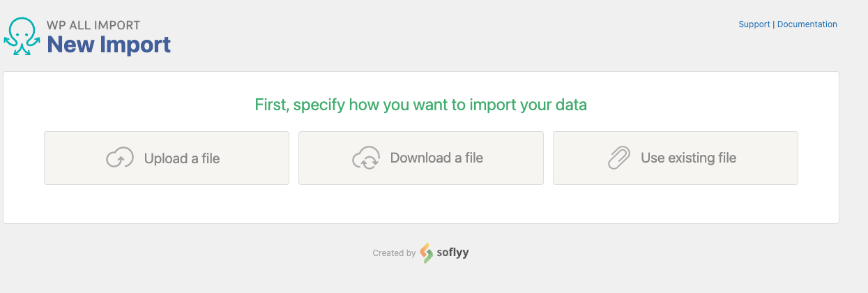Click the green 'First, specify how you want' heading
This screenshot has width=868, height=293.
(x=421, y=105)
